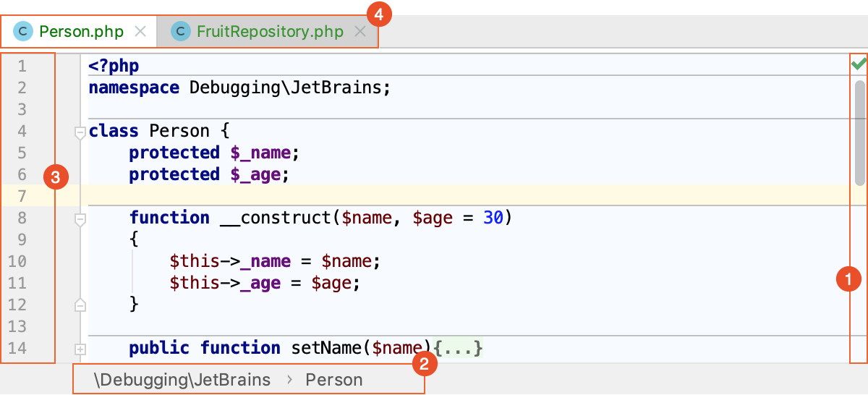
Task: Click the class icon on FruitRepository.php tab
Action: (x=179, y=32)
